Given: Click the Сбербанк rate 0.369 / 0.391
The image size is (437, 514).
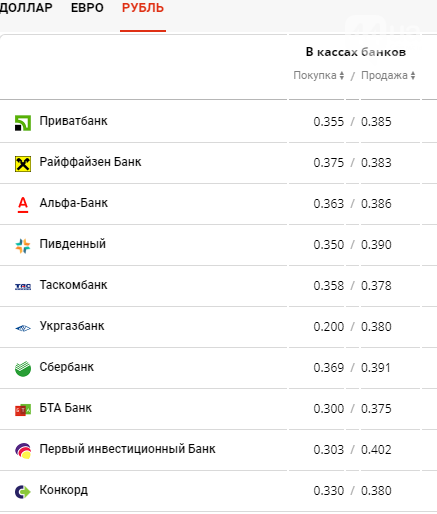Looking at the screenshot, I should [x=352, y=367].
